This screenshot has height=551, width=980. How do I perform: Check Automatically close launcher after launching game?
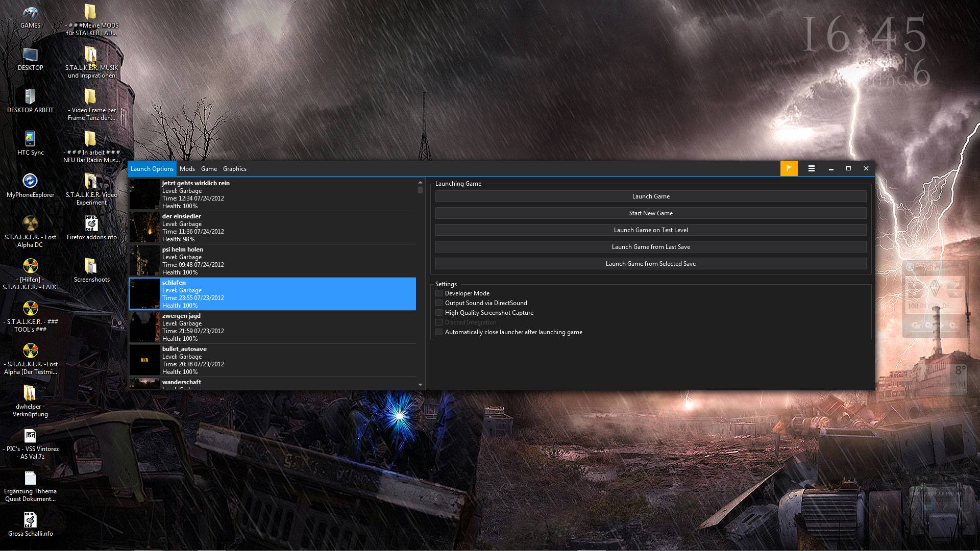439,332
